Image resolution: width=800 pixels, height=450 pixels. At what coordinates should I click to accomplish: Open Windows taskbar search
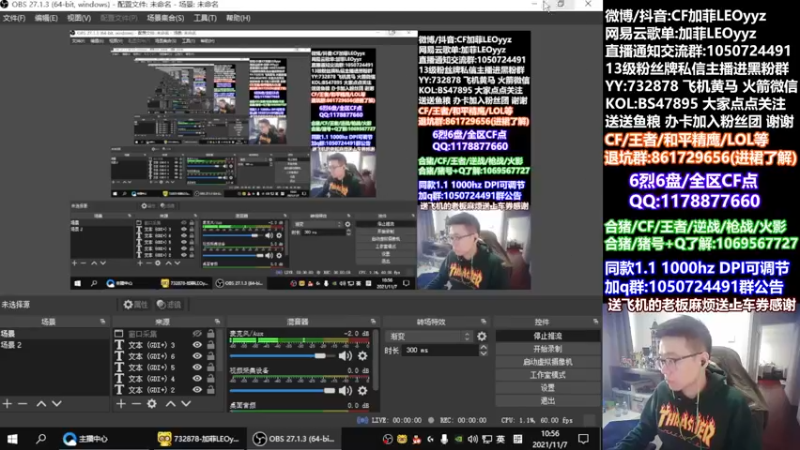pyautogui.click(x=41, y=439)
